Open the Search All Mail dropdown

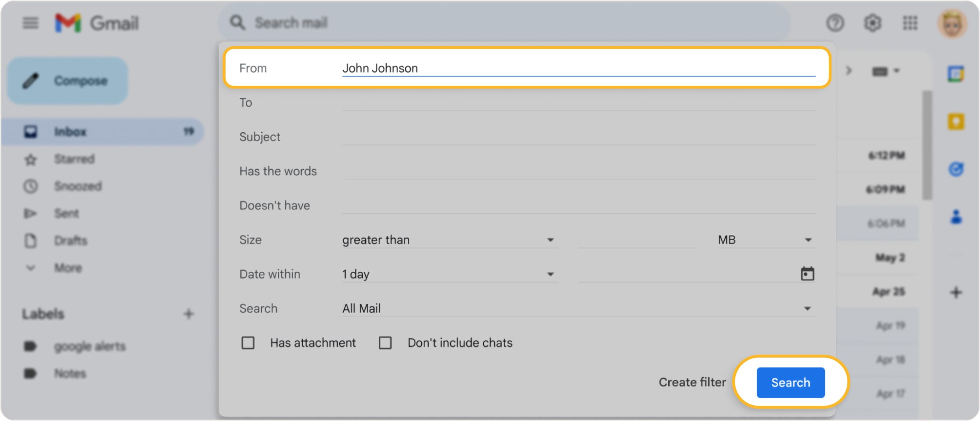807,308
